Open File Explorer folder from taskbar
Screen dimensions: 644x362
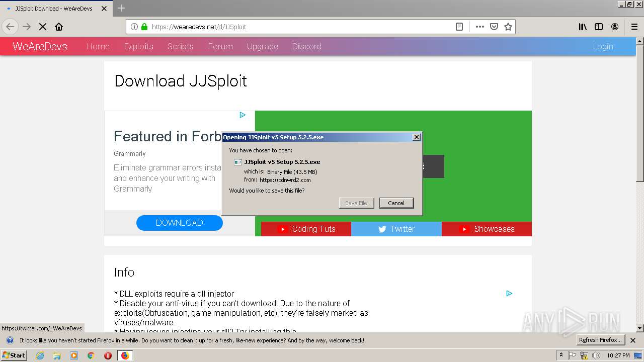[x=57, y=355]
